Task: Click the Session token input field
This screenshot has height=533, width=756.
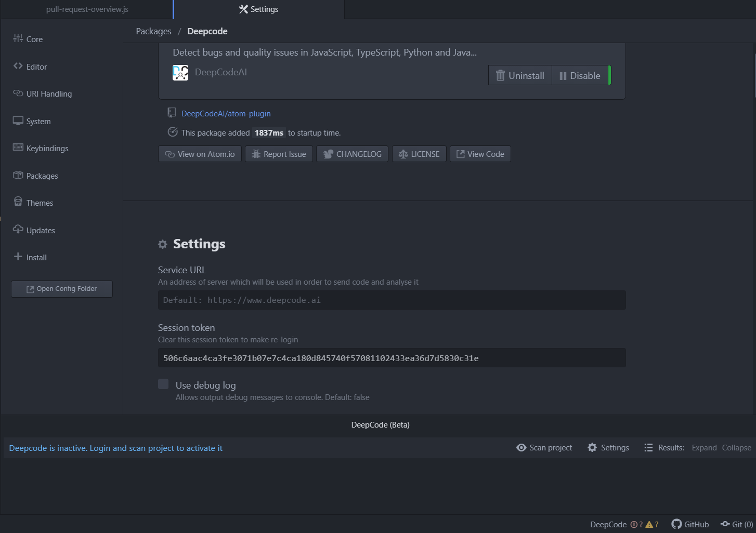Action: [x=392, y=358]
